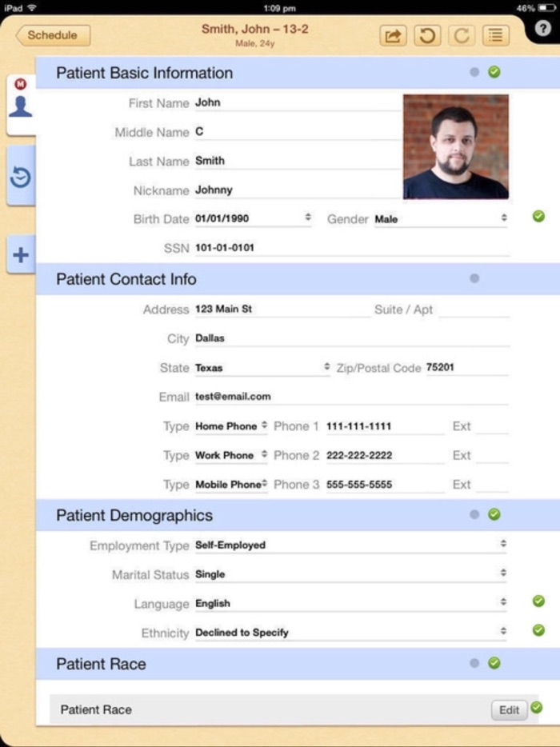Toggle green check beside Gender field
The image size is (560, 747).
538,216
